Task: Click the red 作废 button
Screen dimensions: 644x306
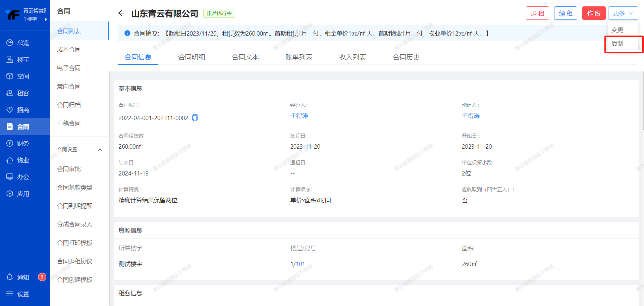Action: [594, 13]
